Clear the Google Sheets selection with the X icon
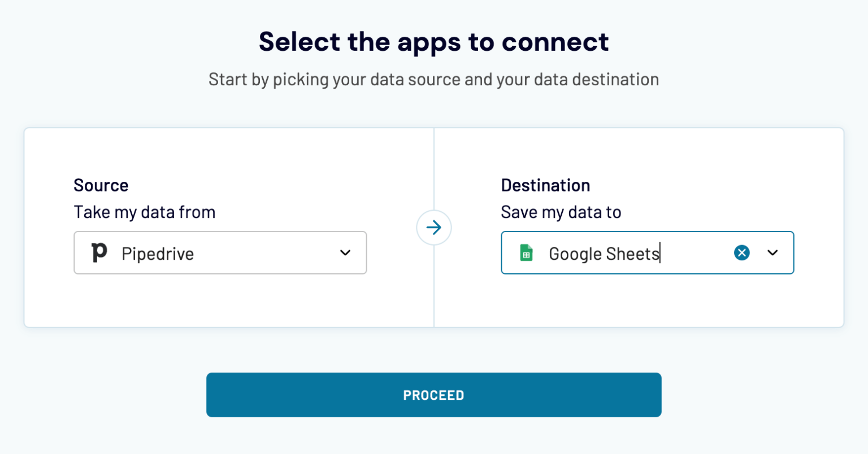 point(741,252)
